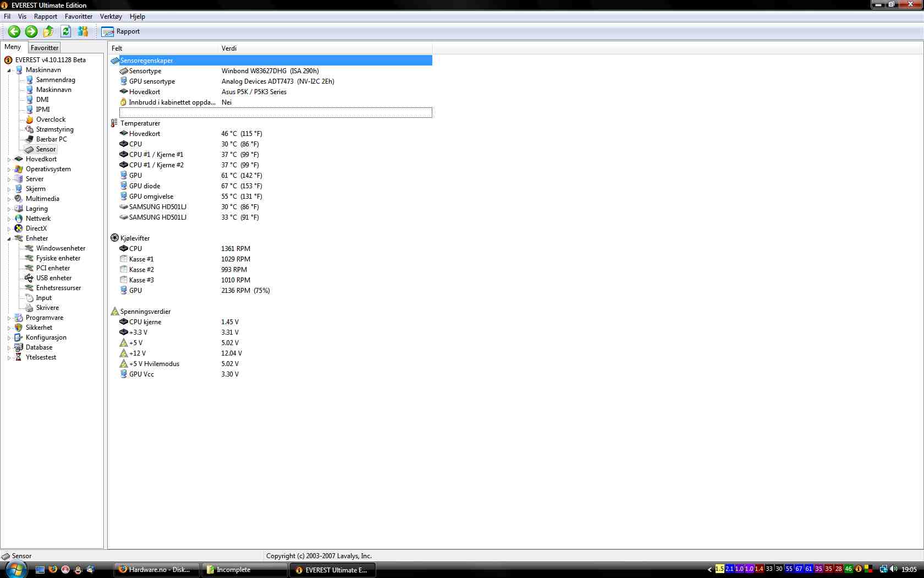Viewport: 924px width, 578px height.
Task: Open the Verktøy menu
Action: (x=111, y=17)
